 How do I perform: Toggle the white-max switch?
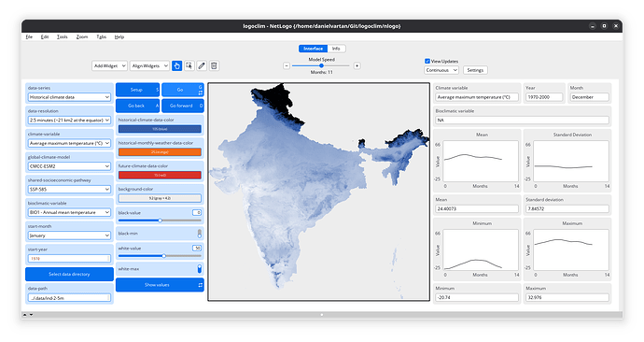coord(199,269)
